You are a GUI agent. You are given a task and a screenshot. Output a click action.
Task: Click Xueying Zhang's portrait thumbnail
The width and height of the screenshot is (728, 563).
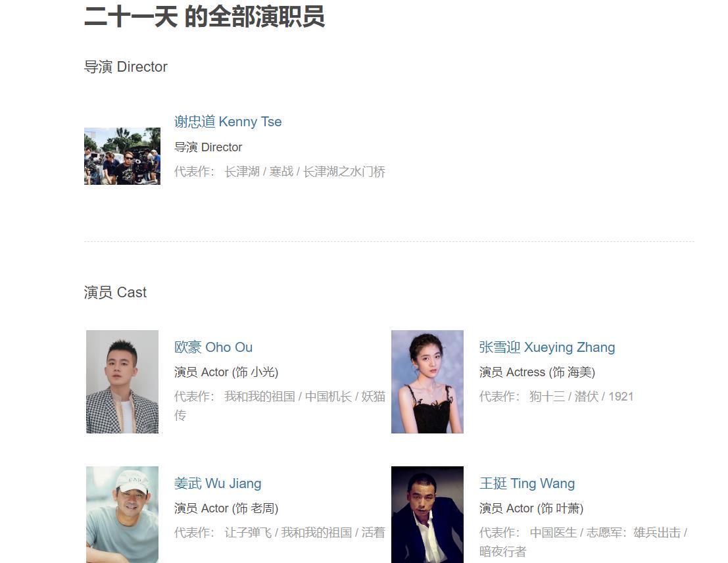[427, 382]
